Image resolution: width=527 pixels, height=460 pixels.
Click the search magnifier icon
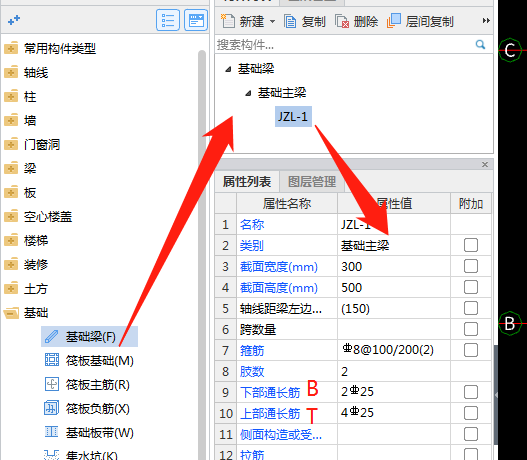coord(481,44)
